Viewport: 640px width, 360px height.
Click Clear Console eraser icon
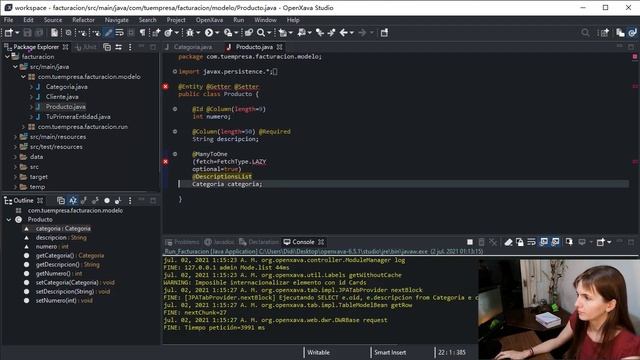(508, 242)
